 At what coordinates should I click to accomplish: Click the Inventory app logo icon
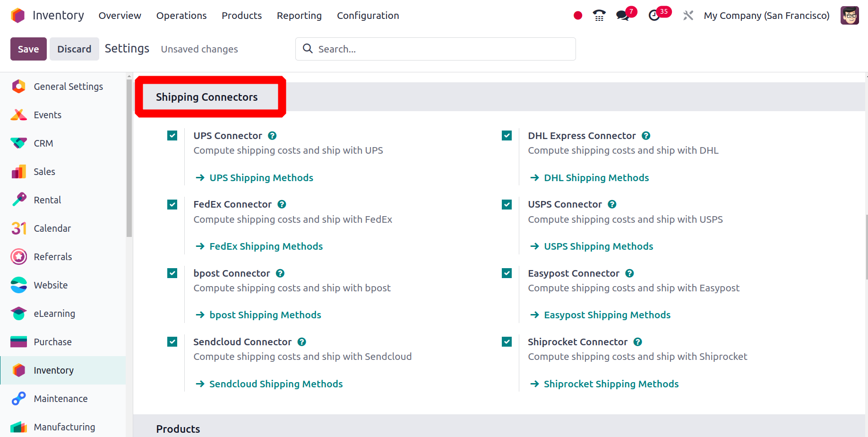click(18, 16)
